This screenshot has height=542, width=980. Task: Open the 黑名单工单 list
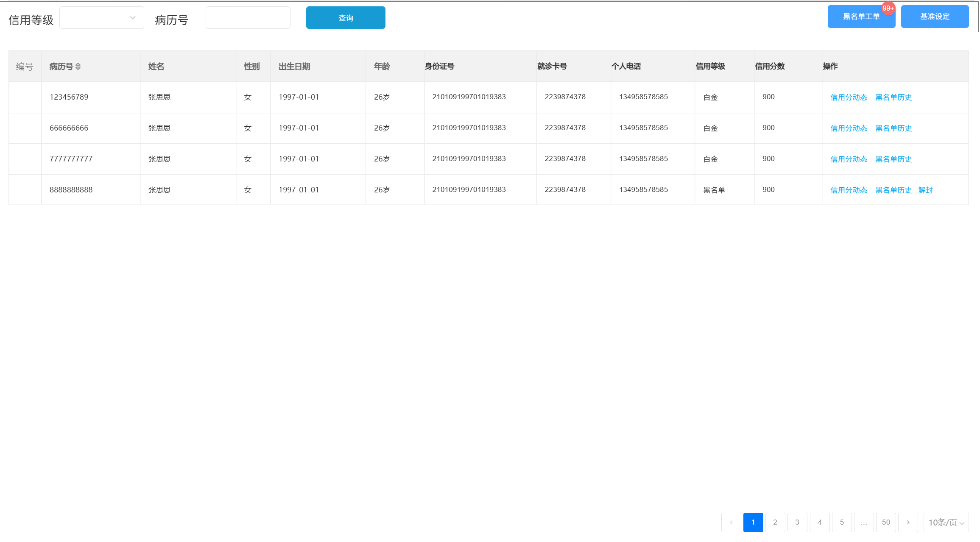pos(861,17)
